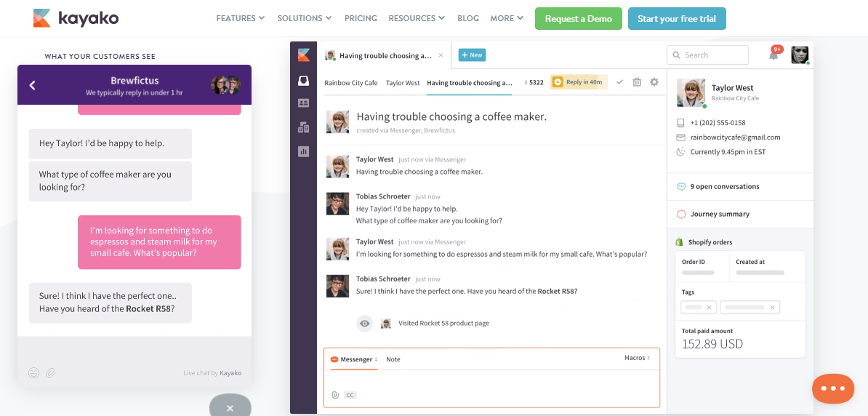Screen dimensions: 868x416
Task: Click the phone icon beside +1 (202) 555-0158
Action: click(x=680, y=122)
